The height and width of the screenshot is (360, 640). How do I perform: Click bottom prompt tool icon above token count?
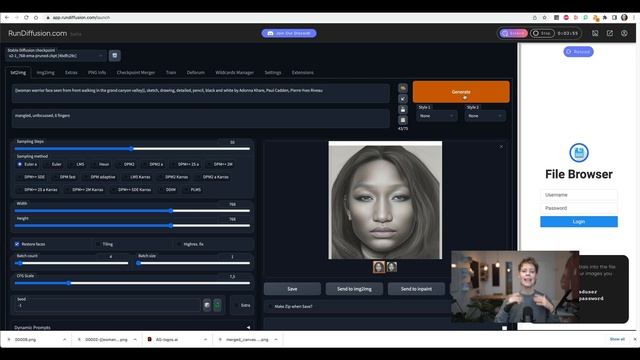tap(403, 120)
